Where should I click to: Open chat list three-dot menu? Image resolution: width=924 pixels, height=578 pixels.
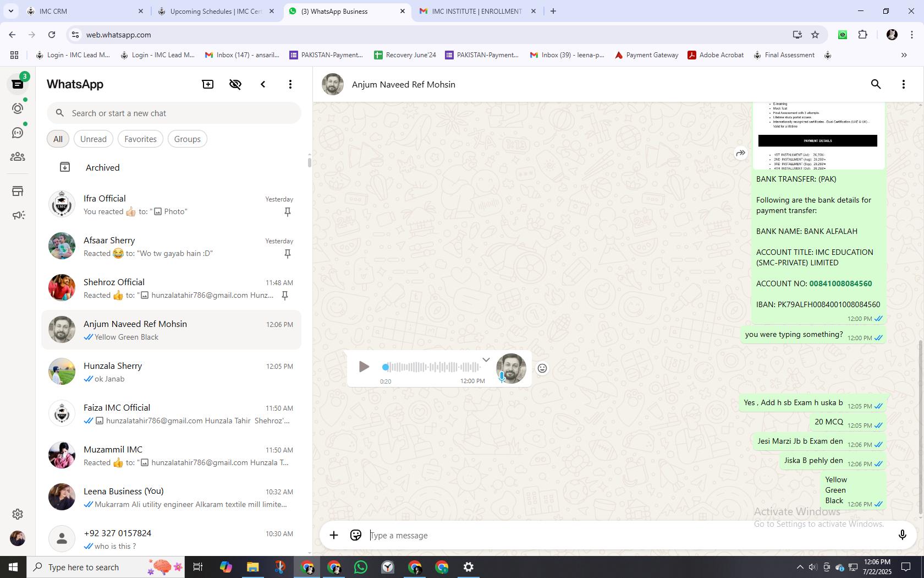290,84
